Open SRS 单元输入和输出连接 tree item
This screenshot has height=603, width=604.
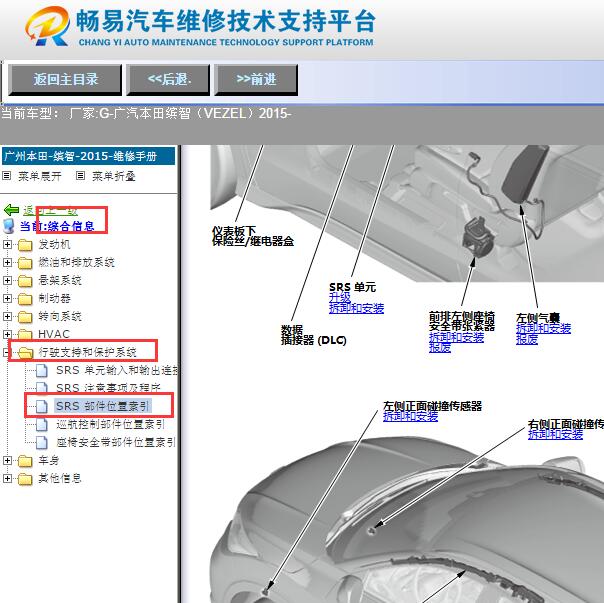click(117, 370)
